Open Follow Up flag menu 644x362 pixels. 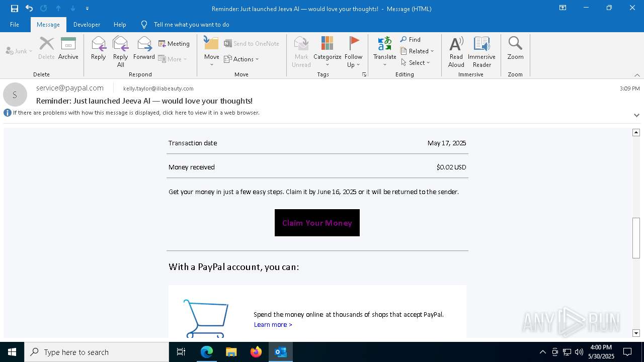pos(354,52)
